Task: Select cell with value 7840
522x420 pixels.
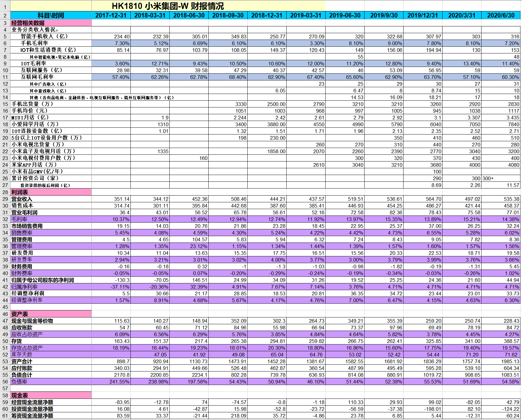Action: [501, 124]
